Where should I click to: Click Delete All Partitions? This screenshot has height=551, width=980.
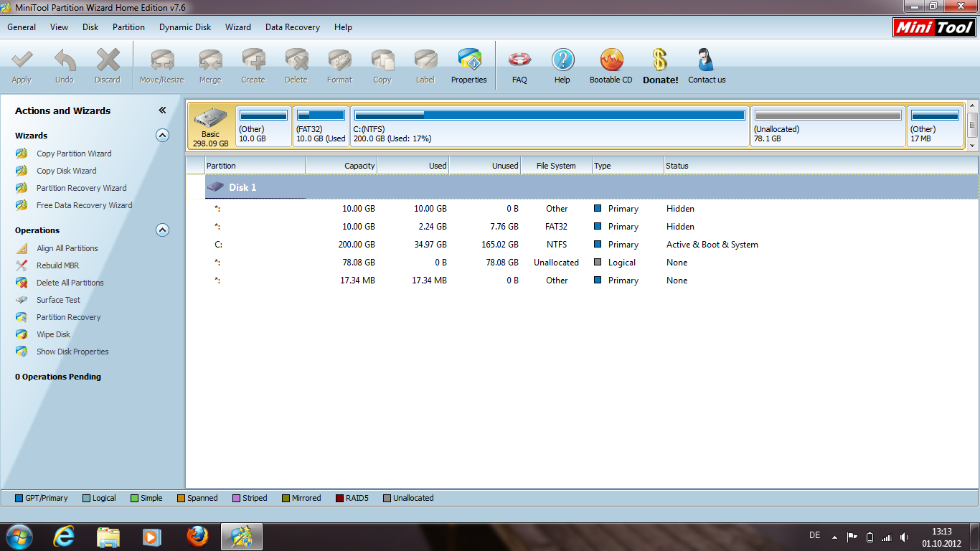(70, 283)
